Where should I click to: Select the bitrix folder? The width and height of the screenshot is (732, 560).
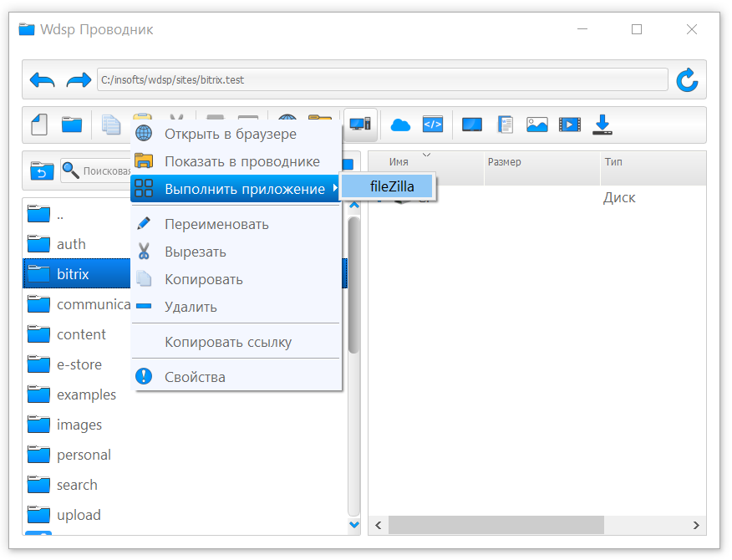pos(77,273)
